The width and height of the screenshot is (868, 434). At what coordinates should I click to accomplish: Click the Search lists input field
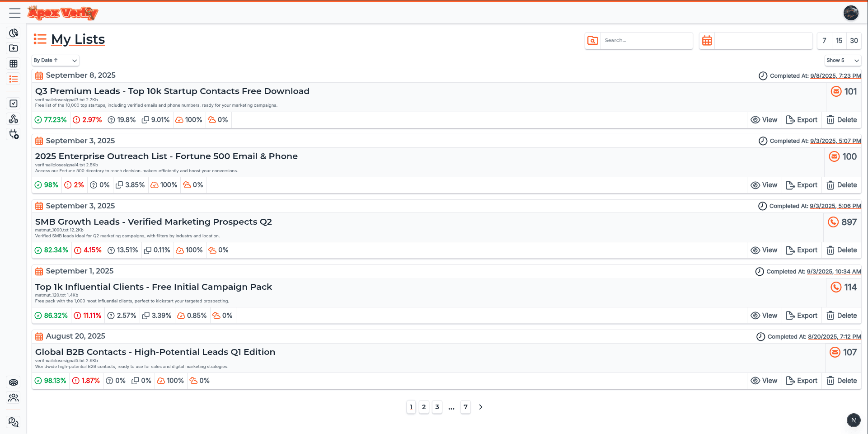point(646,41)
